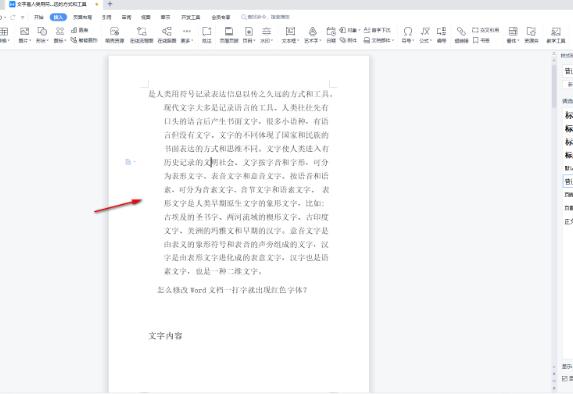Open a new tab with the plus button
Image resolution: width=573 pixels, height=394 pixels.
pos(110,4)
